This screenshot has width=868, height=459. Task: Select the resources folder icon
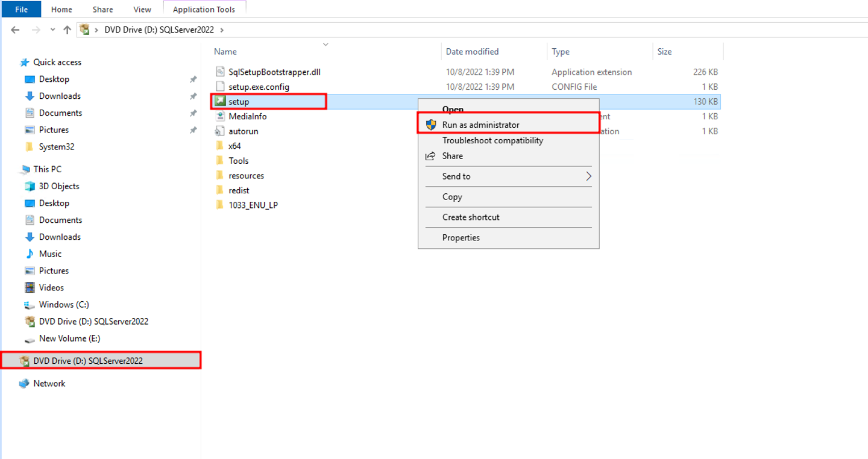point(220,175)
